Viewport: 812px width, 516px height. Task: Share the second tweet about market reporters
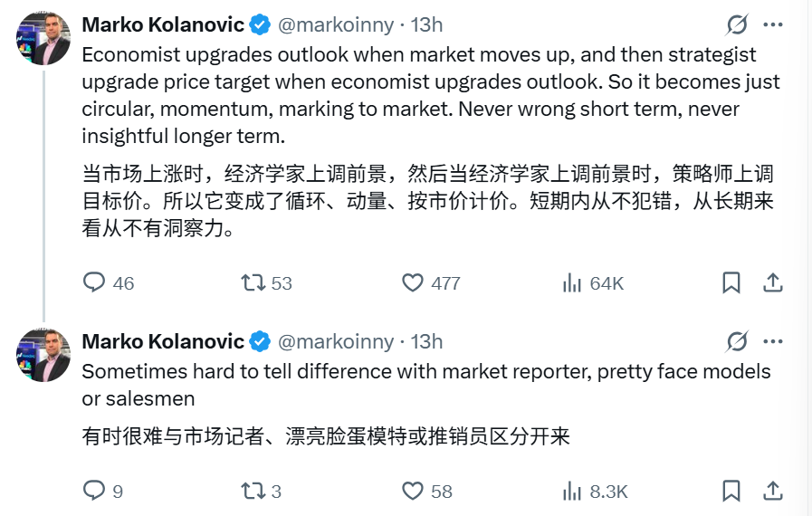[772, 491]
